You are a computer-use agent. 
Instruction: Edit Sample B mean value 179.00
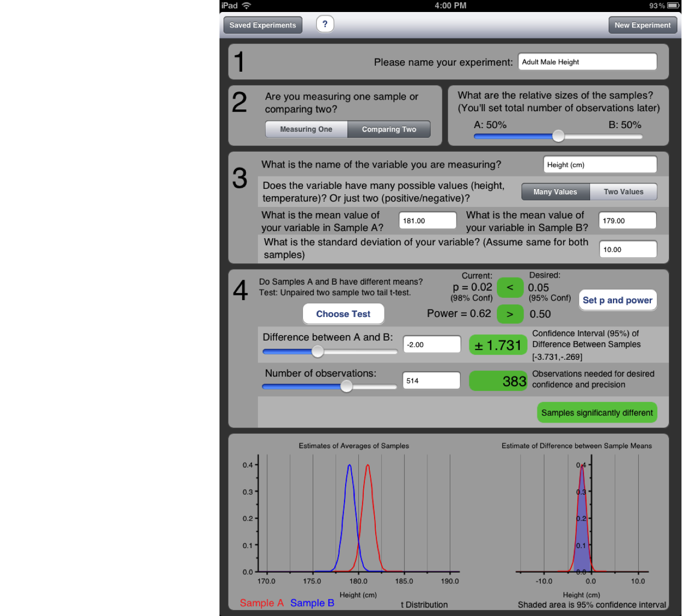point(627,221)
